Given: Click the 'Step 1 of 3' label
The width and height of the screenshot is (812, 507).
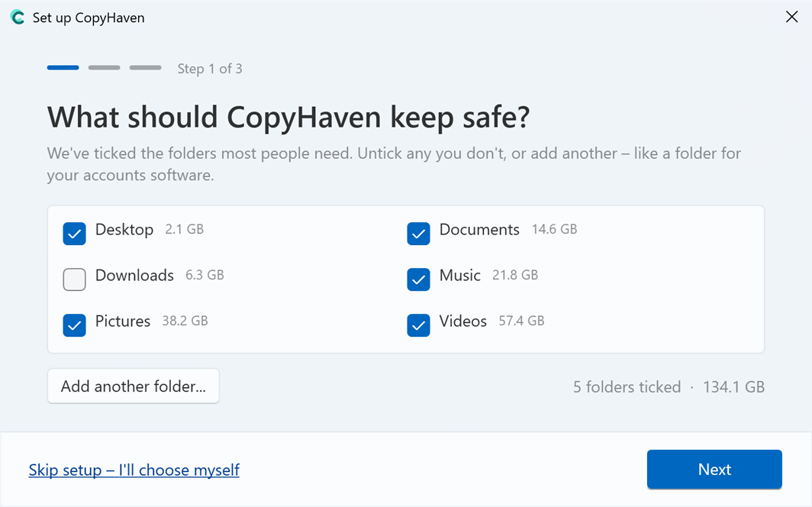Looking at the screenshot, I should [210, 69].
